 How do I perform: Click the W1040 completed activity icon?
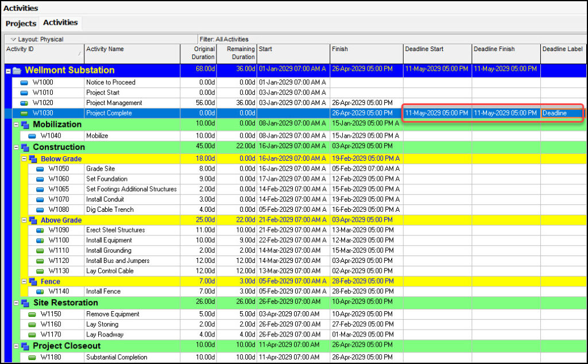pos(32,135)
